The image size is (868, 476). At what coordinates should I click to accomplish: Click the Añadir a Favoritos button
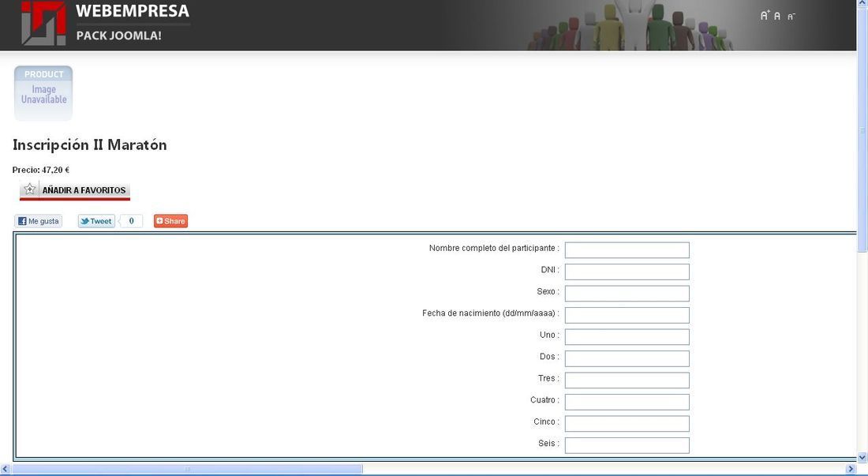coord(75,190)
